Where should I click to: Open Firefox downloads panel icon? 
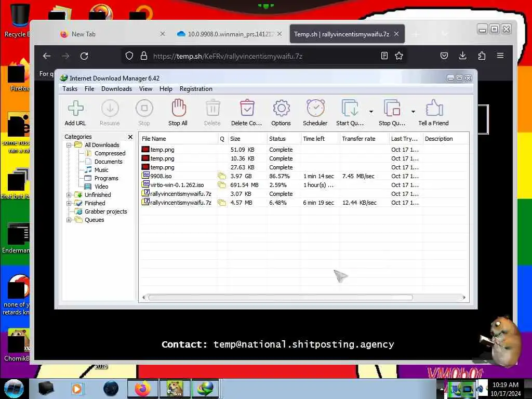pyautogui.click(x=463, y=56)
